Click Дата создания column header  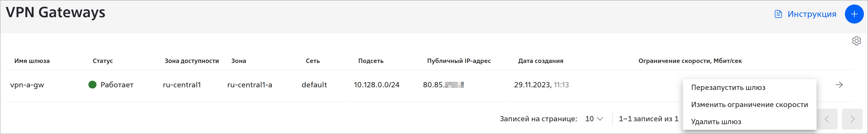tap(541, 61)
